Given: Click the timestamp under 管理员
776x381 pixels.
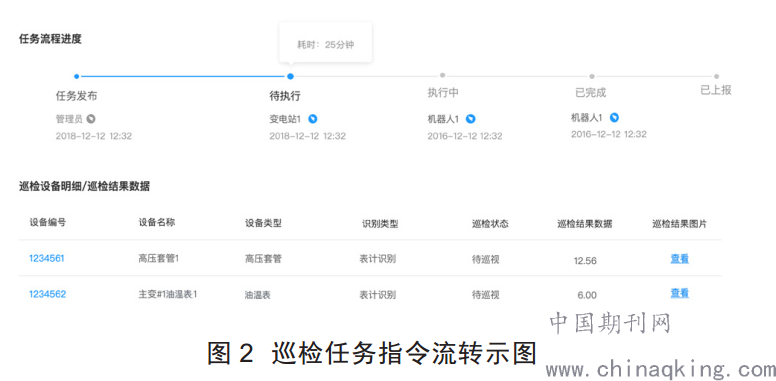Looking at the screenshot, I should pyautogui.click(x=94, y=136).
